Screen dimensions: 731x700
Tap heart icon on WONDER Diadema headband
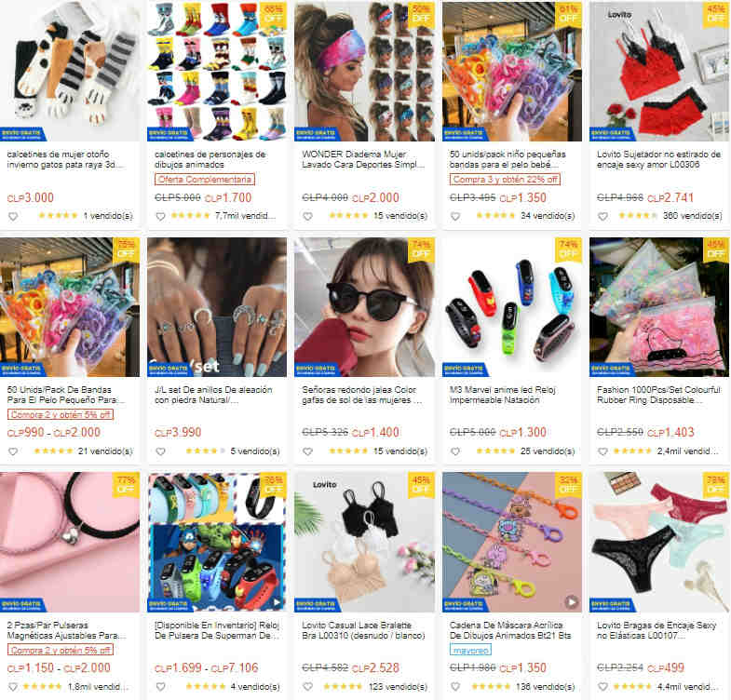click(x=307, y=217)
